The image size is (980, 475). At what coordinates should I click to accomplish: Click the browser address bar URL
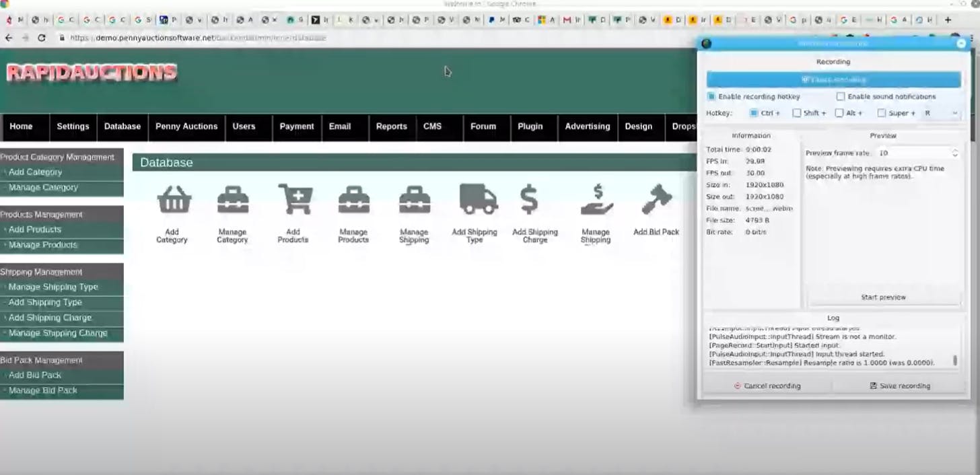coord(198,38)
